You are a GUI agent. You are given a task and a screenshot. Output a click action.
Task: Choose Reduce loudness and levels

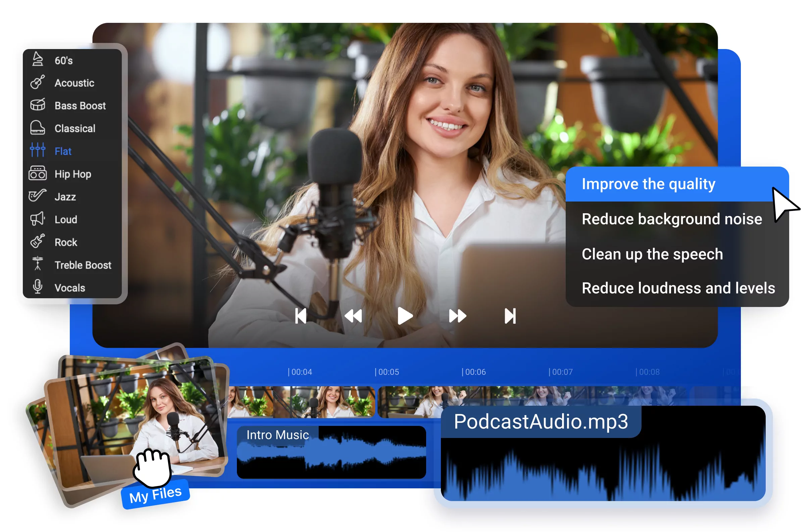pos(678,288)
